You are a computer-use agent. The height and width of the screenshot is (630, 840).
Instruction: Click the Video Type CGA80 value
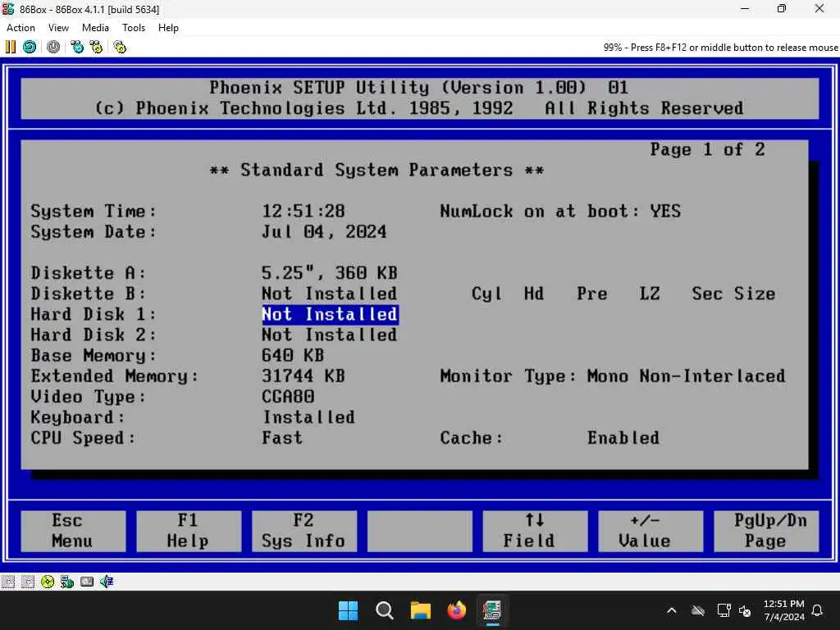(x=288, y=397)
